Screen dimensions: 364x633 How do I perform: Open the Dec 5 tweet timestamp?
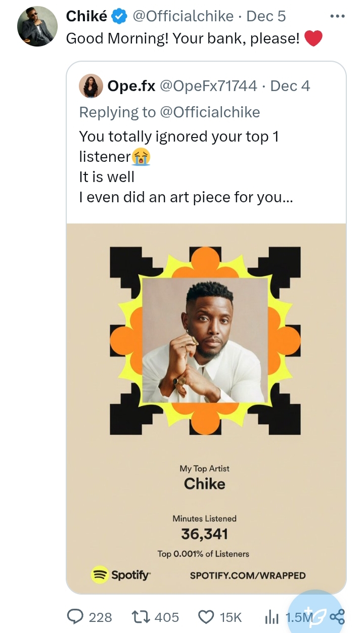[x=266, y=17]
